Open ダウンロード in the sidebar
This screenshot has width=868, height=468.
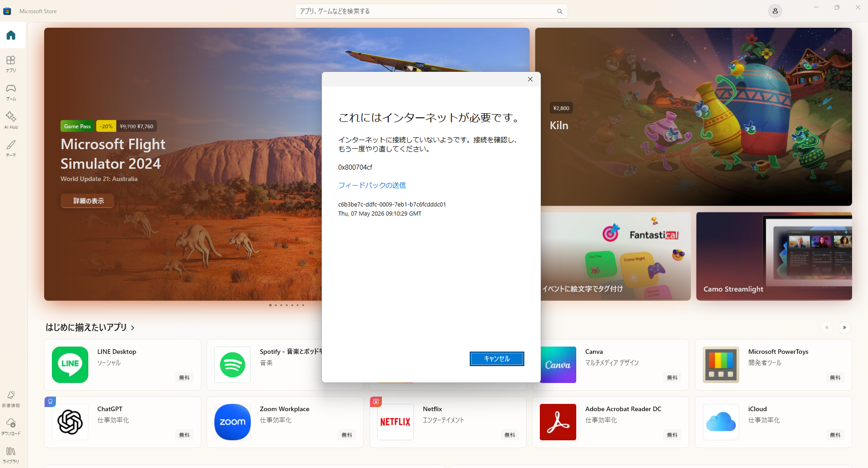click(x=11, y=427)
